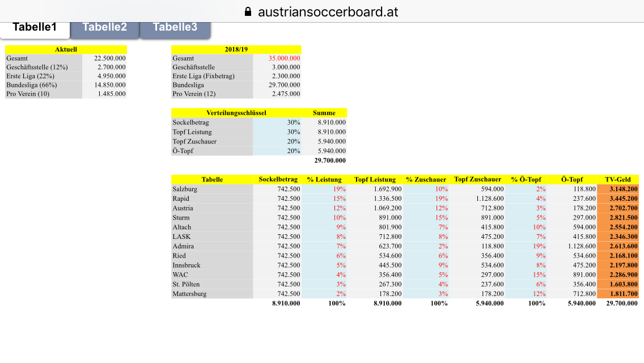The height and width of the screenshot is (363, 644).
Task: Select 'Geschäftsstelle (12%)' label
Action: click(37, 67)
